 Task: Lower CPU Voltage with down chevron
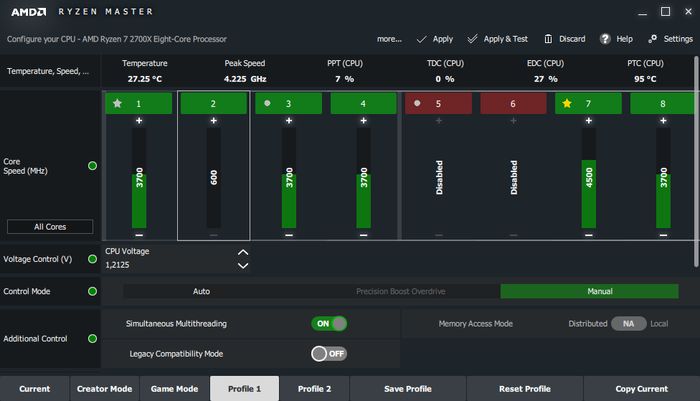point(243,266)
